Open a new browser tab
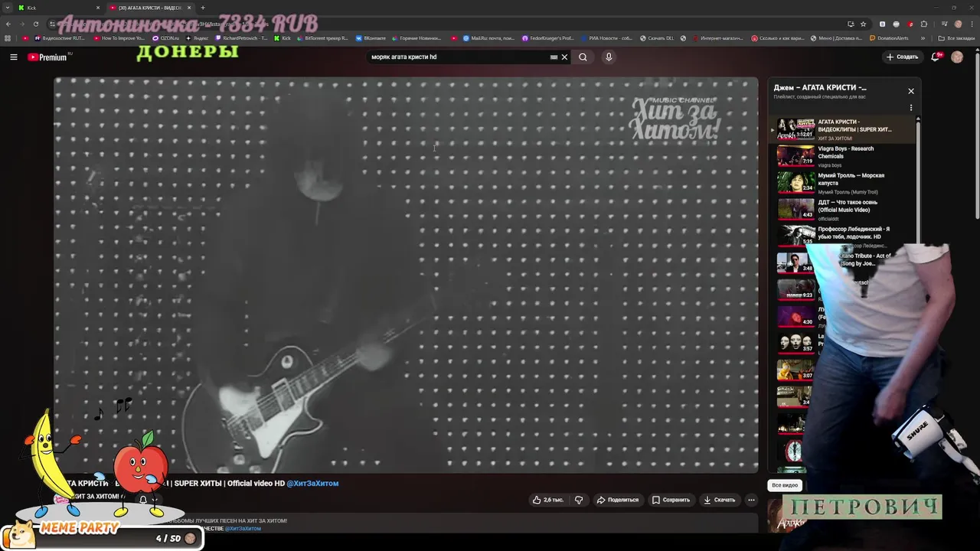 tap(203, 8)
